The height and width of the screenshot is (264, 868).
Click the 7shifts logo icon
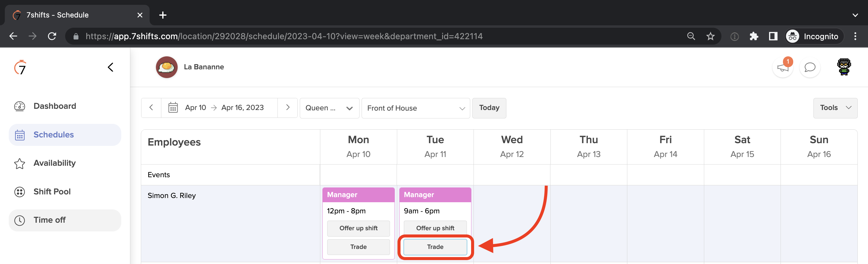(20, 67)
